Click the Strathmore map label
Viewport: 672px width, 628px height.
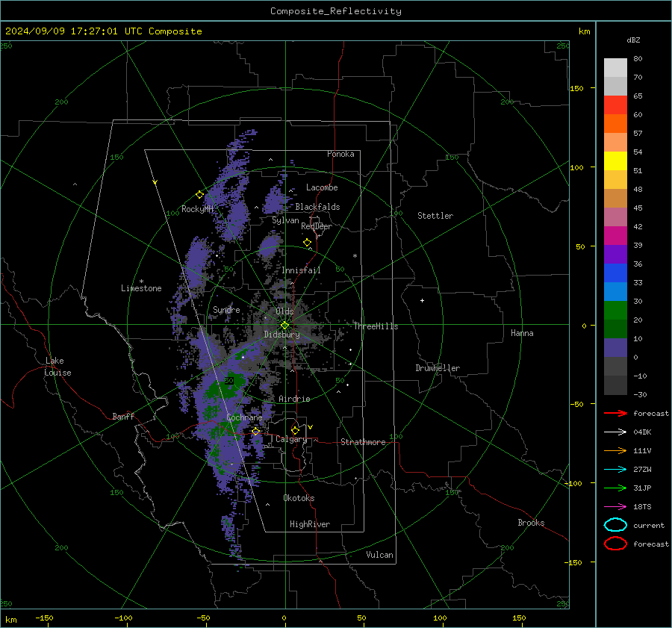click(x=363, y=442)
